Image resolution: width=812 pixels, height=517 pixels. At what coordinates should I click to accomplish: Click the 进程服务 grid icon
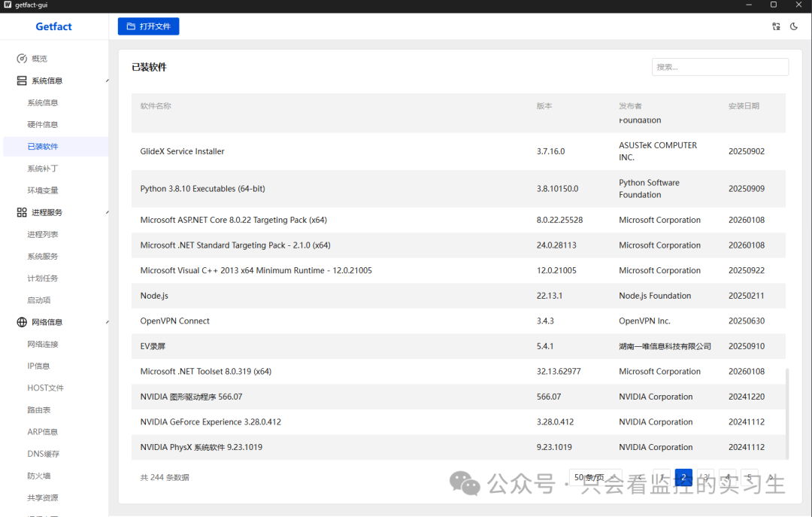point(22,212)
